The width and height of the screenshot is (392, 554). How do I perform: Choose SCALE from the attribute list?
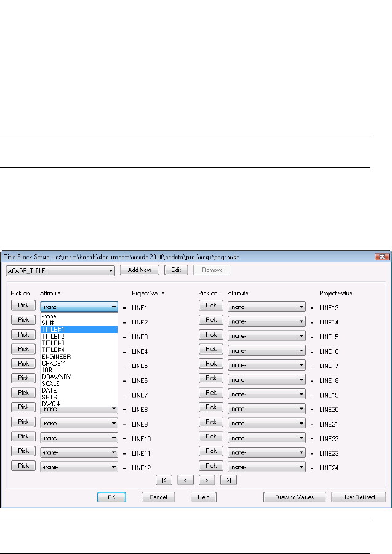click(79, 383)
